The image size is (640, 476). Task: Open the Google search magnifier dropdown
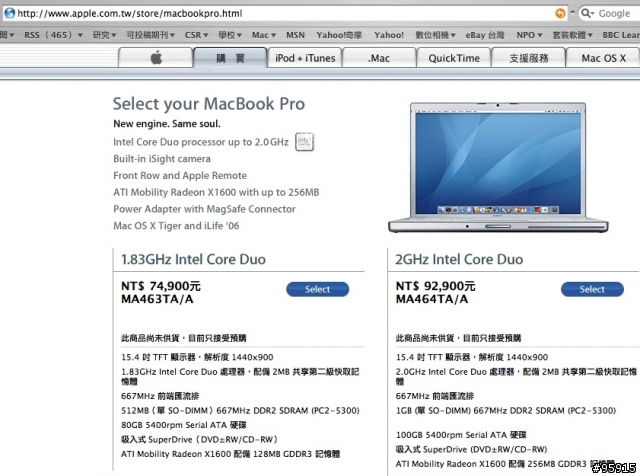(x=587, y=13)
